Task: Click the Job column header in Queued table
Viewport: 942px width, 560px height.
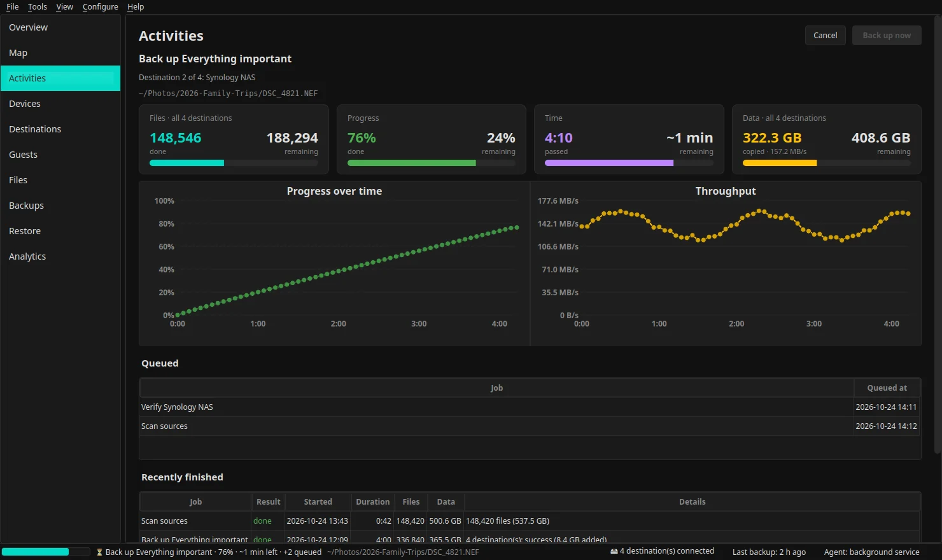Action: (x=496, y=388)
